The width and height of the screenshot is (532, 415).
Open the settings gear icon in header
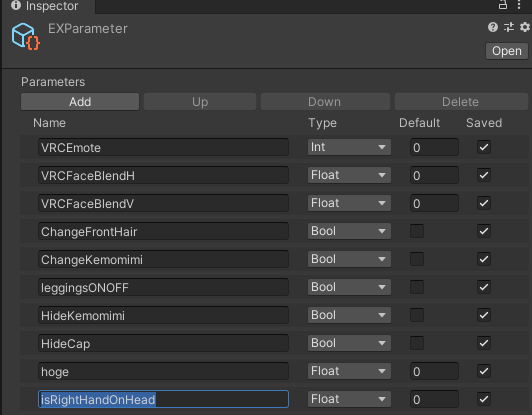pyautogui.click(x=525, y=27)
